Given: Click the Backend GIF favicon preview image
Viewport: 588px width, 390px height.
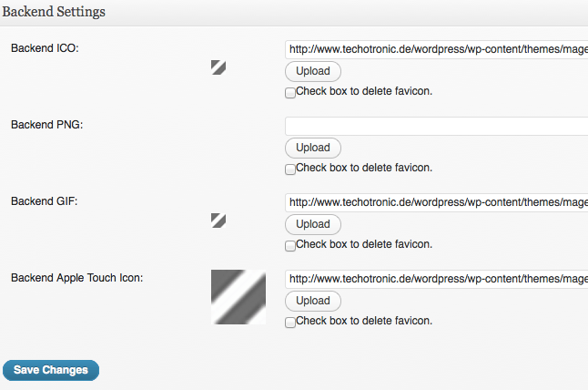Looking at the screenshot, I should pyautogui.click(x=218, y=221).
